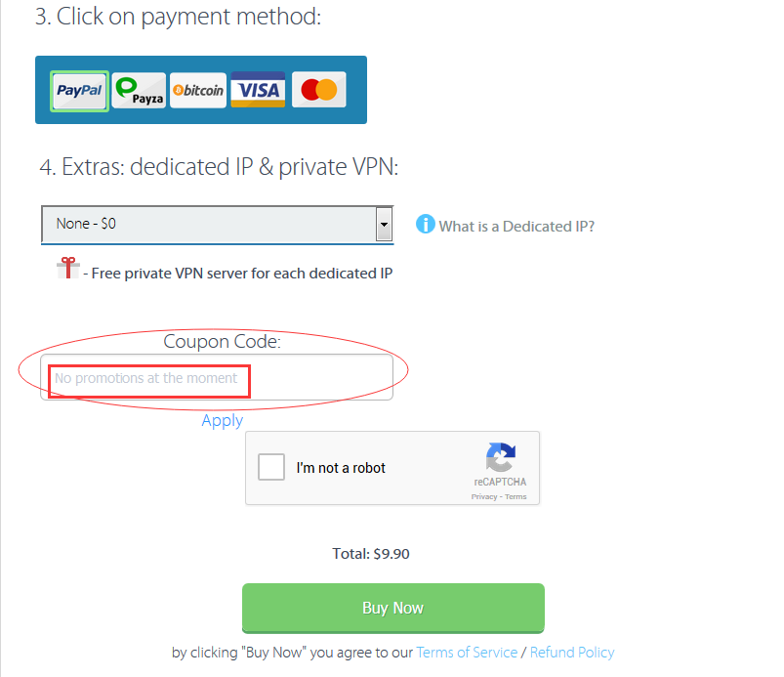The height and width of the screenshot is (677, 784).
Task: Choose the MasterCard payment icon
Action: 319,90
